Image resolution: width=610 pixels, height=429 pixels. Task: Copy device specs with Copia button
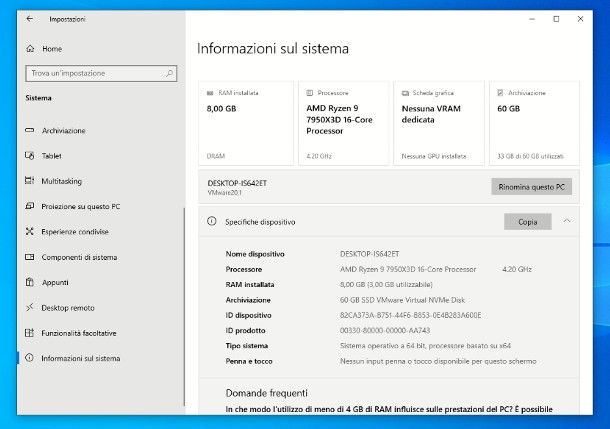click(528, 222)
